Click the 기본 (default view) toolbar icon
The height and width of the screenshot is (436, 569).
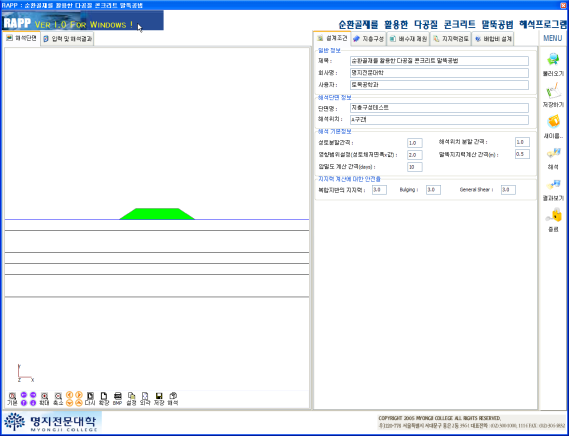(x=12, y=396)
